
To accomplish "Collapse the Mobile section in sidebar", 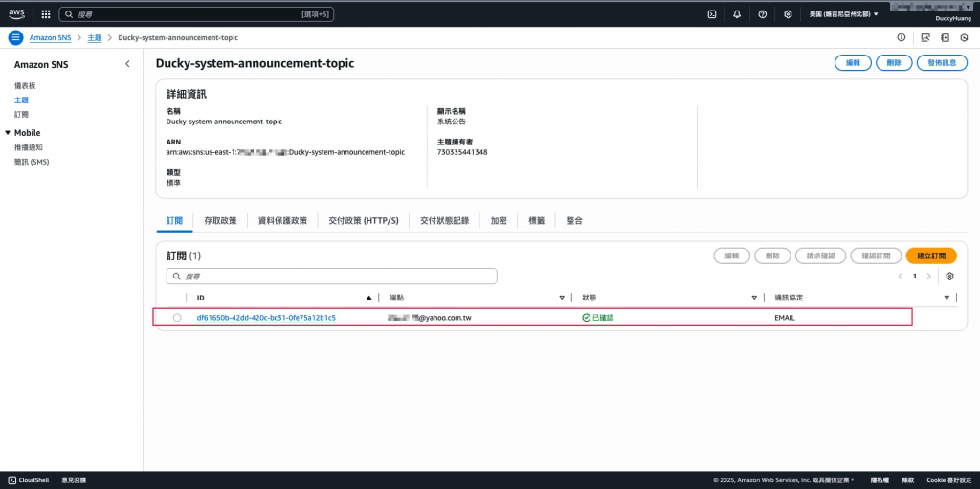I will pyautogui.click(x=8, y=133).
